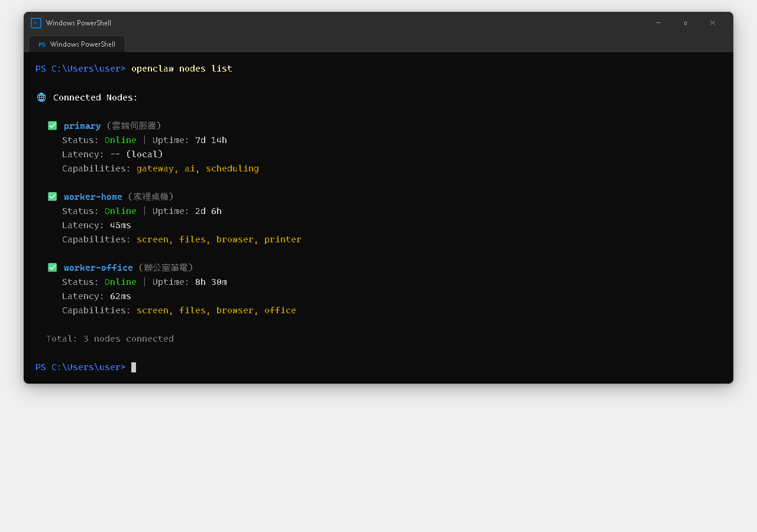The height and width of the screenshot is (532, 757).
Task: Maximize the PowerShell window
Action: tap(685, 23)
